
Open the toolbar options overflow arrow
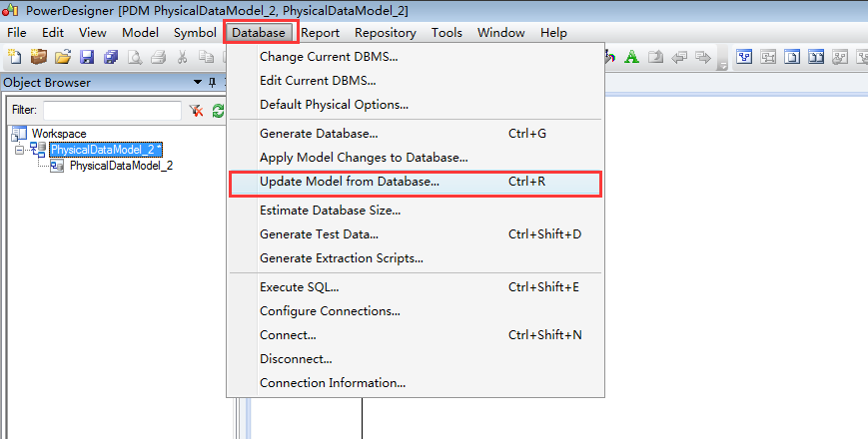722,66
